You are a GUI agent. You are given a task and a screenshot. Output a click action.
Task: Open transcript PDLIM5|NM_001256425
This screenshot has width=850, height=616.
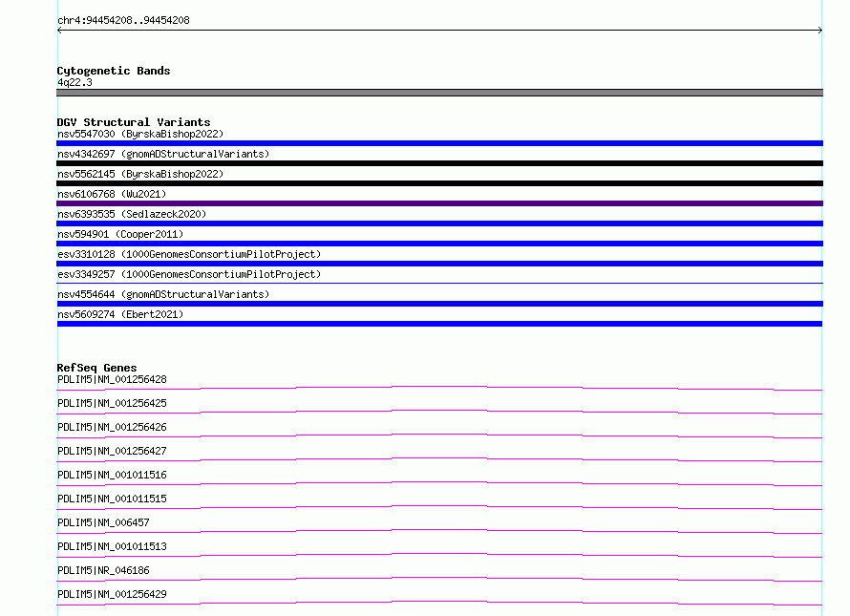112,403
